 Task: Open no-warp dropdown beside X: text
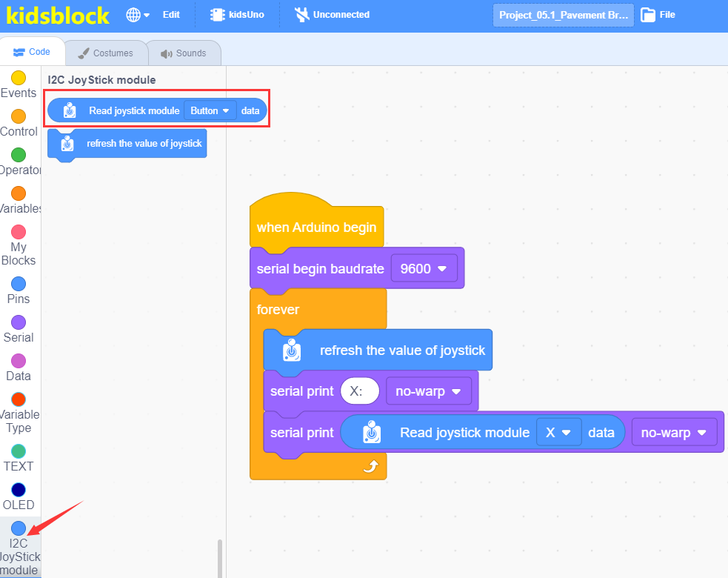pos(429,391)
